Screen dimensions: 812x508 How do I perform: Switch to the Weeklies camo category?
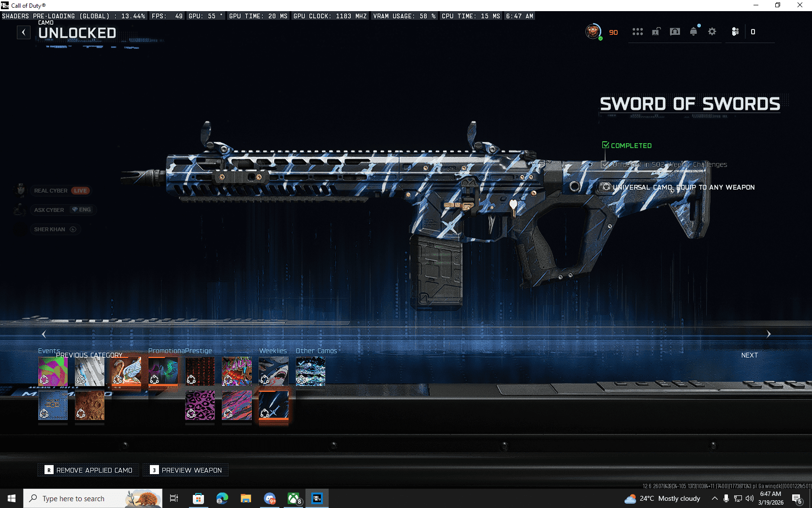tap(273, 351)
